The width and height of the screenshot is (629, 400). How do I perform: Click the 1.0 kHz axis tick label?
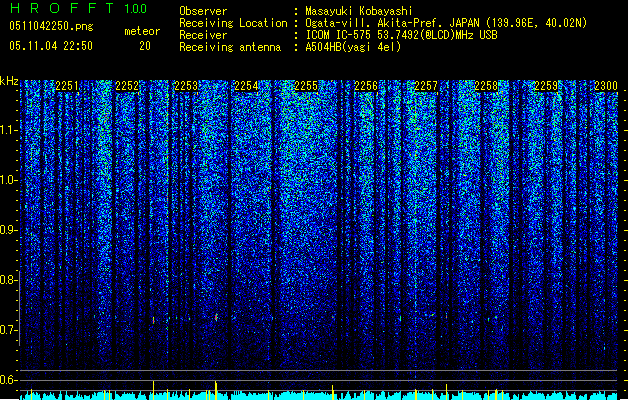pyautogui.click(x=9, y=181)
